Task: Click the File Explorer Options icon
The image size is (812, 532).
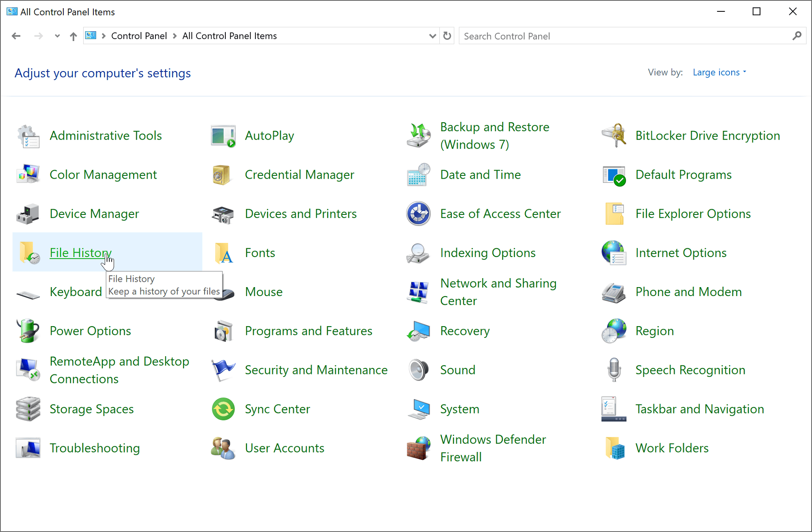Action: [614, 214]
